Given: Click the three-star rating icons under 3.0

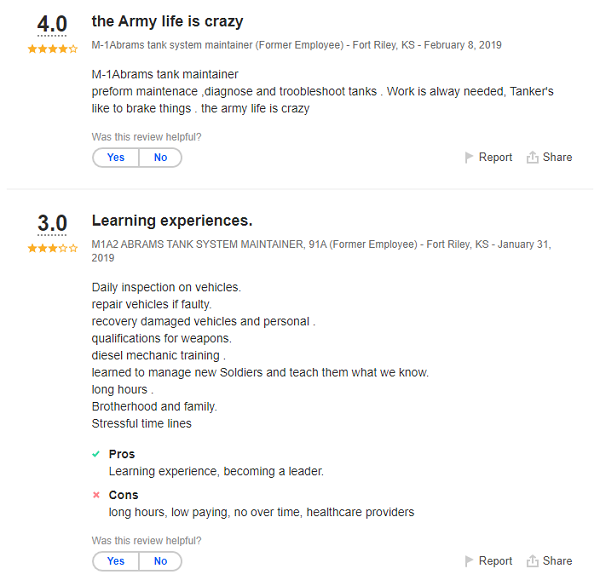Looking at the screenshot, I should 52,248.
